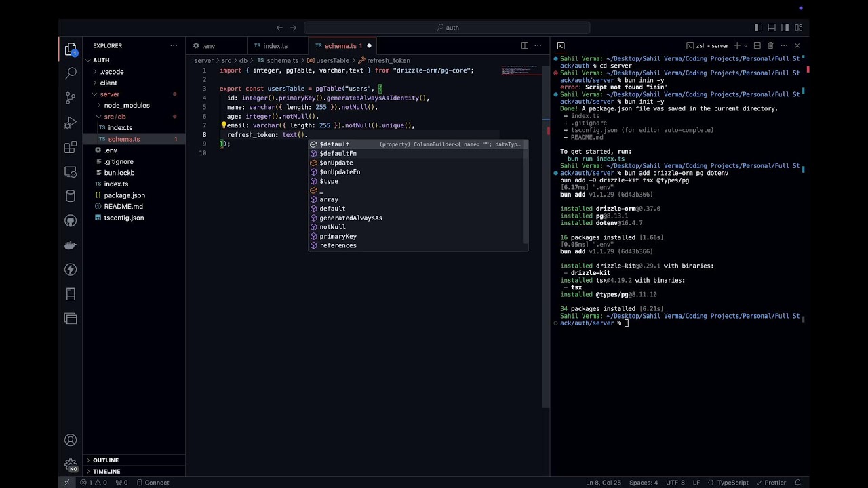Change UTF-8 file encoding
This screenshot has width=868, height=488.
tap(675, 483)
